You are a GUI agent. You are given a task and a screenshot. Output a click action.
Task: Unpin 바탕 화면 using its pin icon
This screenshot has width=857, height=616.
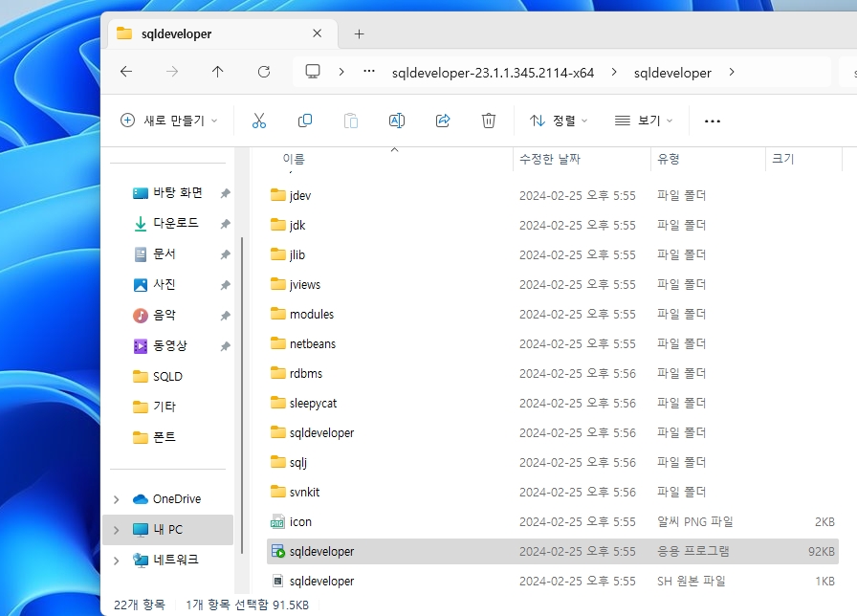[x=225, y=193]
